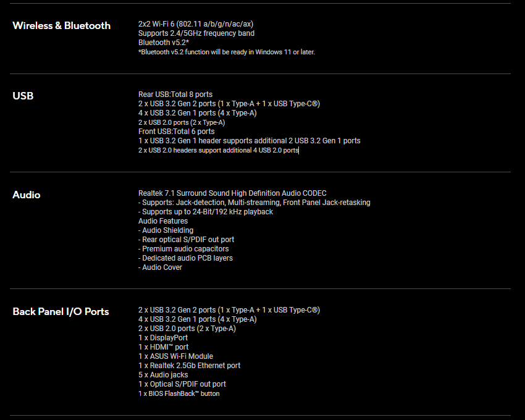This screenshot has height=420, width=525.
Task: Click the Audio section heading
Action: point(26,195)
